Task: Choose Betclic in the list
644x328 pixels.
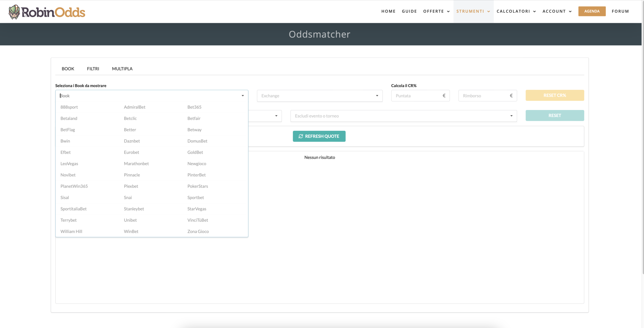Action: pos(130,118)
